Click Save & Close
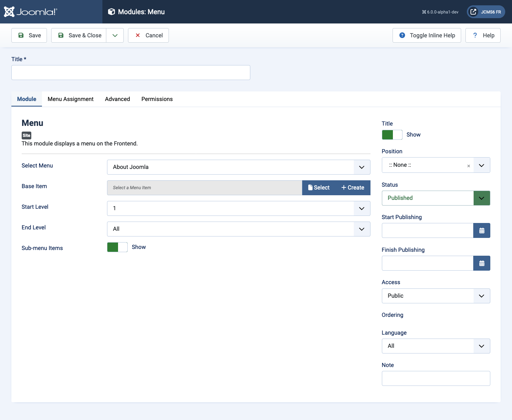 point(79,35)
